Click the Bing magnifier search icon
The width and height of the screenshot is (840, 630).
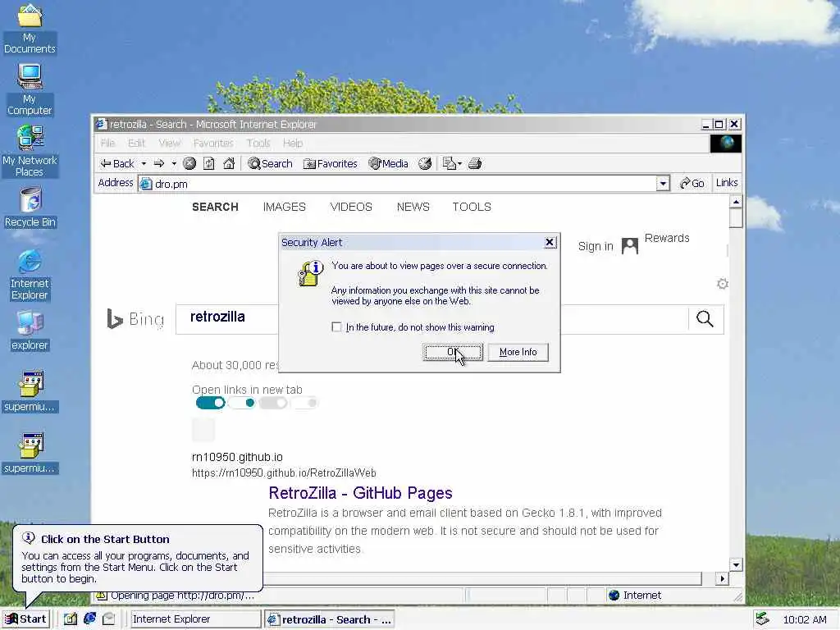(705, 319)
